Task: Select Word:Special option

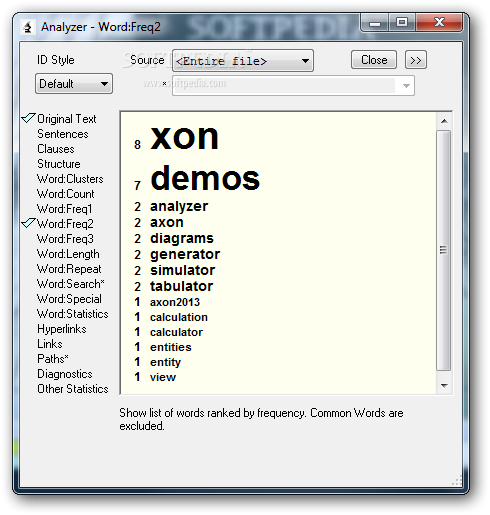Action: [69, 299]
